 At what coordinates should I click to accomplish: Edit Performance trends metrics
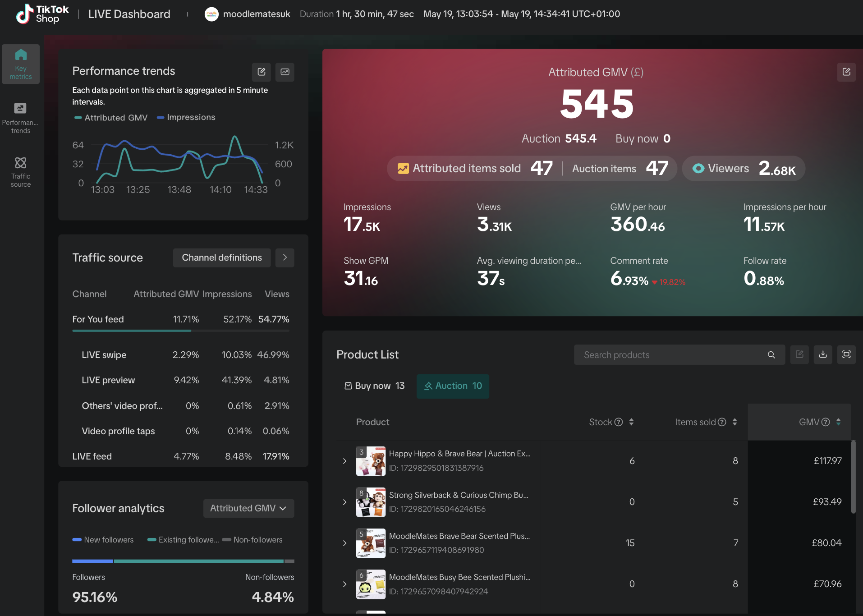click(x=262, y=72)
